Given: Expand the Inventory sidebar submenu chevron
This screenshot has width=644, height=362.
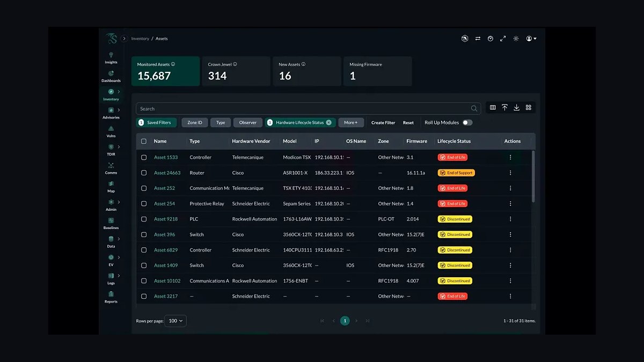Looking at the screenshot, I should tap(119, 92).
